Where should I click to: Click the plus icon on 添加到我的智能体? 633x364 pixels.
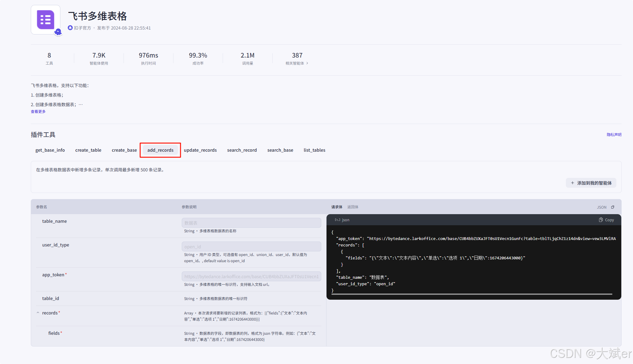point(572,183)
